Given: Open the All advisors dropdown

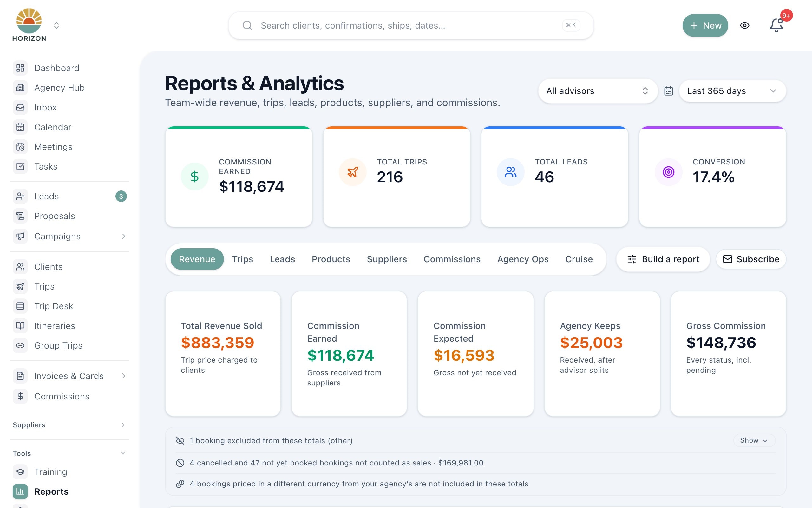Looking at the screenshot, I should [598, 91].
